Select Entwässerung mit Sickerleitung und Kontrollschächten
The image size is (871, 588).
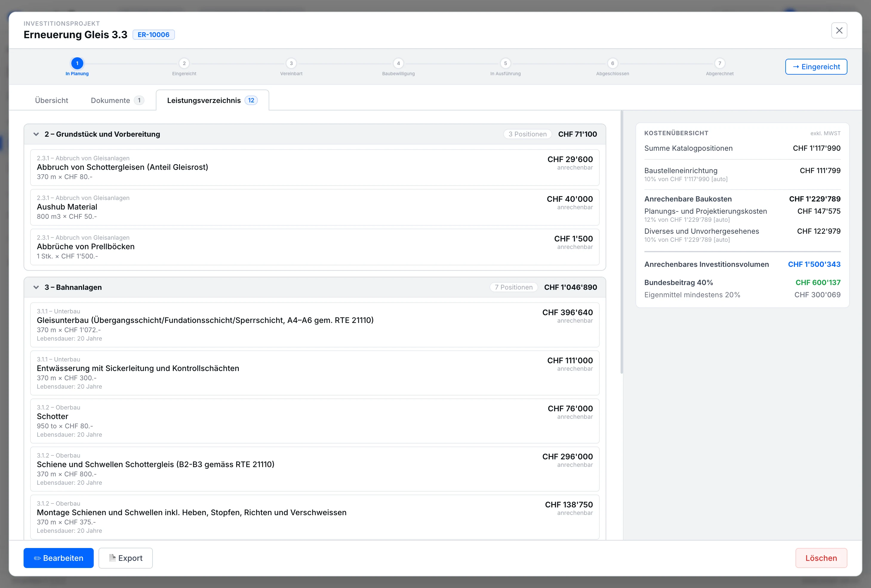[315, 372]
